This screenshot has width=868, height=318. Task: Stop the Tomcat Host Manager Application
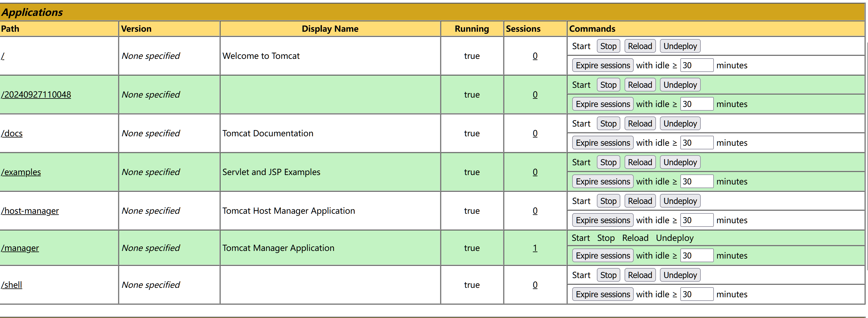coord(608,201)
